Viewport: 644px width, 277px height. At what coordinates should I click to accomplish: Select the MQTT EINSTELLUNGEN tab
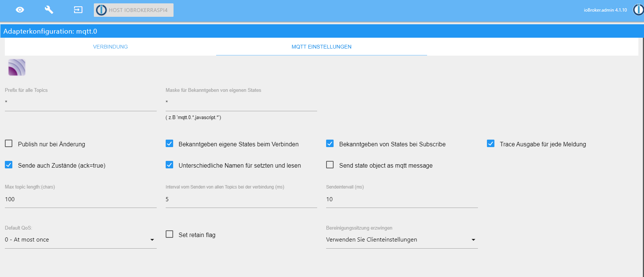(x=322, y=47)
